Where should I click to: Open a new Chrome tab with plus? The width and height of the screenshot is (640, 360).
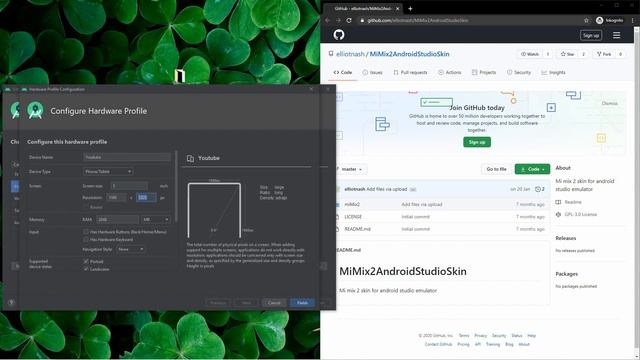tap(410, 9)
